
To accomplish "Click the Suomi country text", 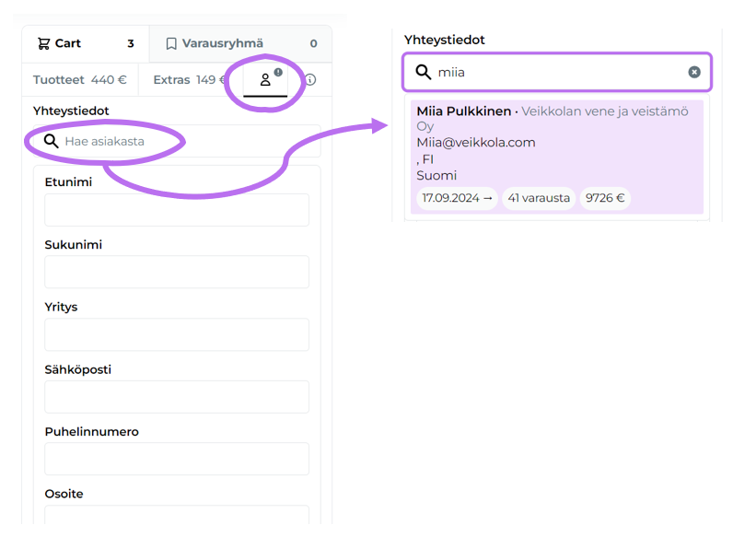I will [x=436, y=176].
